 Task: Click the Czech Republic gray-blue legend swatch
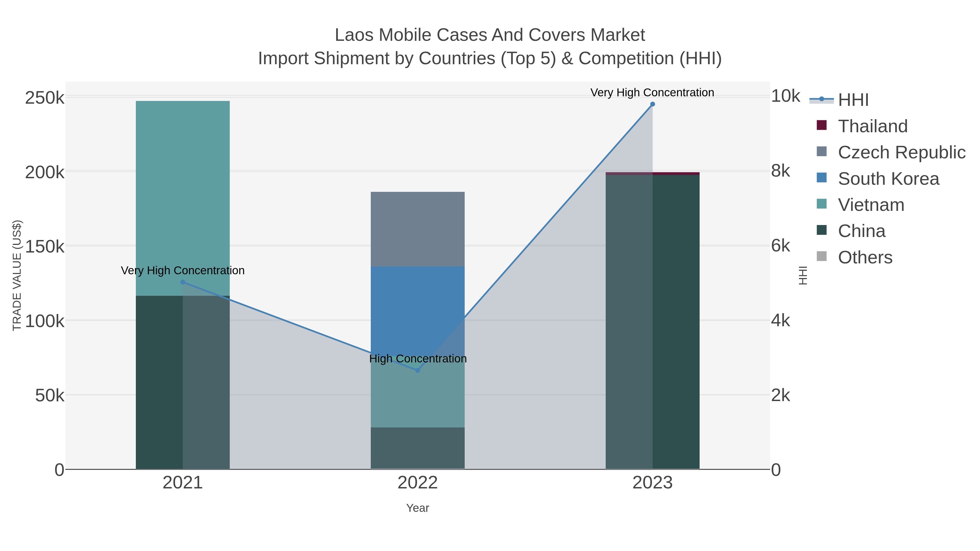tap(822, 151)
